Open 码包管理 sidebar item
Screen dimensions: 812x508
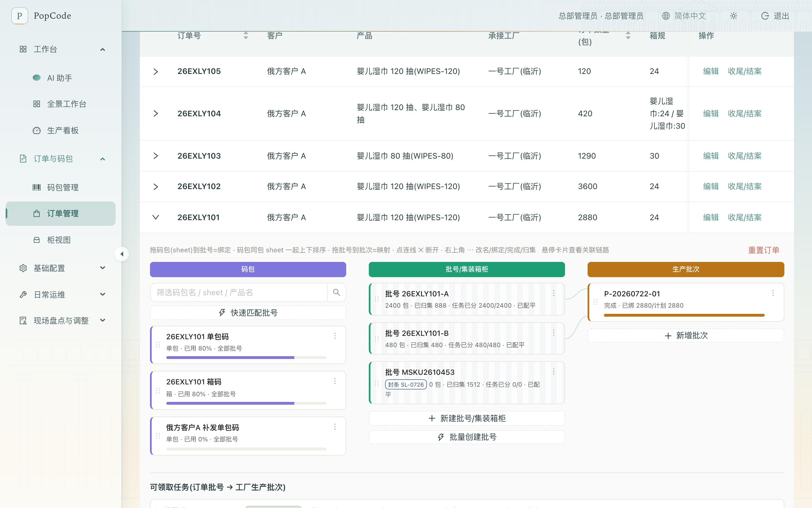tap(60, 187)
